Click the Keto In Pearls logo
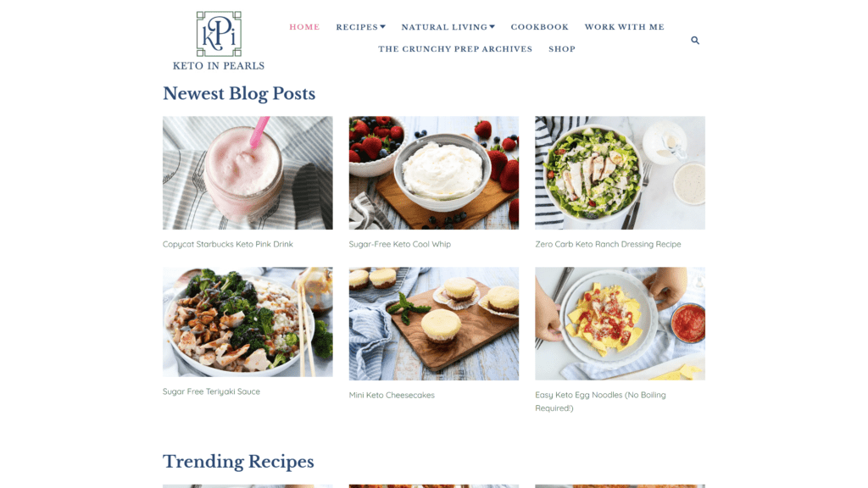This screenshot has height=488, width=868. point(219,41)
